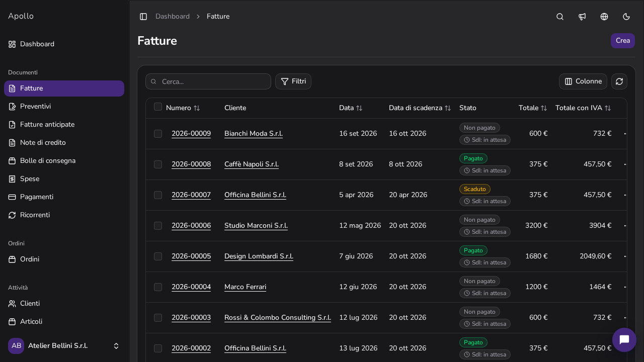Refresh the invoices table
This screenshot has width=644, height=362.
click(x=619, y=81)
